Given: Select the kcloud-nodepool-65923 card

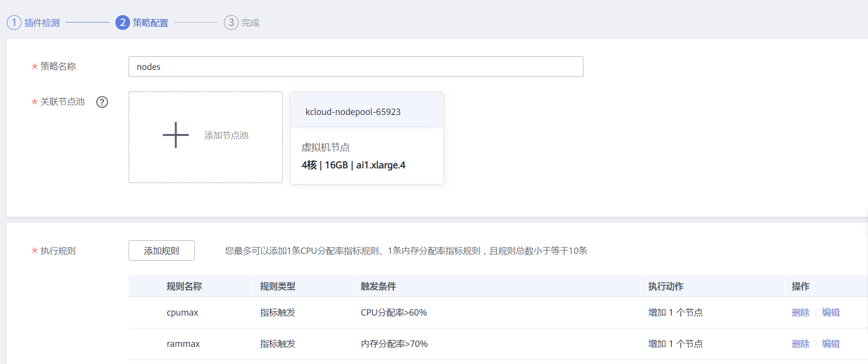Looking at the screenshot, I should (367, 138).
